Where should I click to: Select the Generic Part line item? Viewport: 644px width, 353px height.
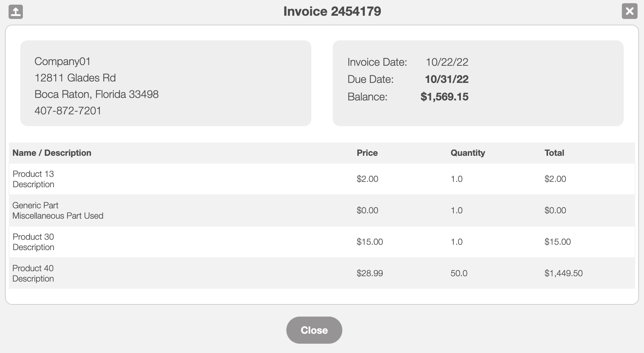click(x=35, y=205)
